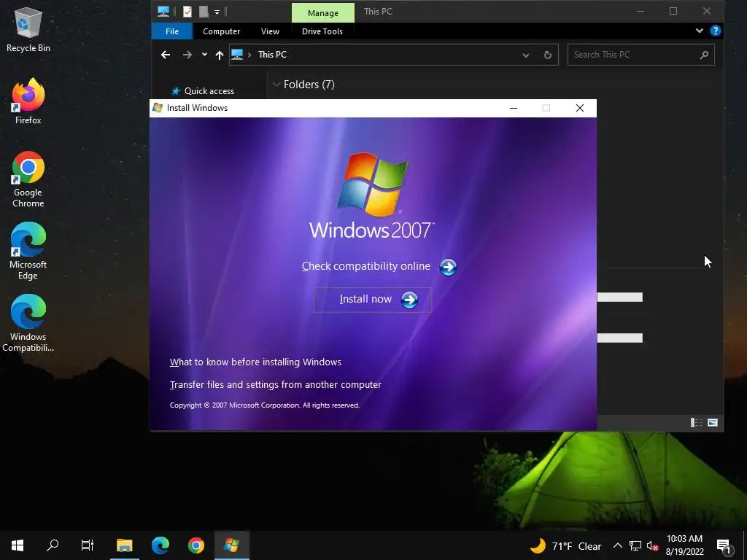
Task: Launch Firefox from the desktop
Action: pyautogui.click(x=28, y=101)
